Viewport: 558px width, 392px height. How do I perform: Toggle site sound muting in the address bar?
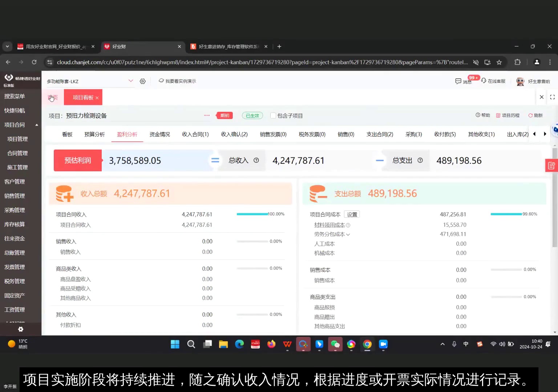click(476, 62)
